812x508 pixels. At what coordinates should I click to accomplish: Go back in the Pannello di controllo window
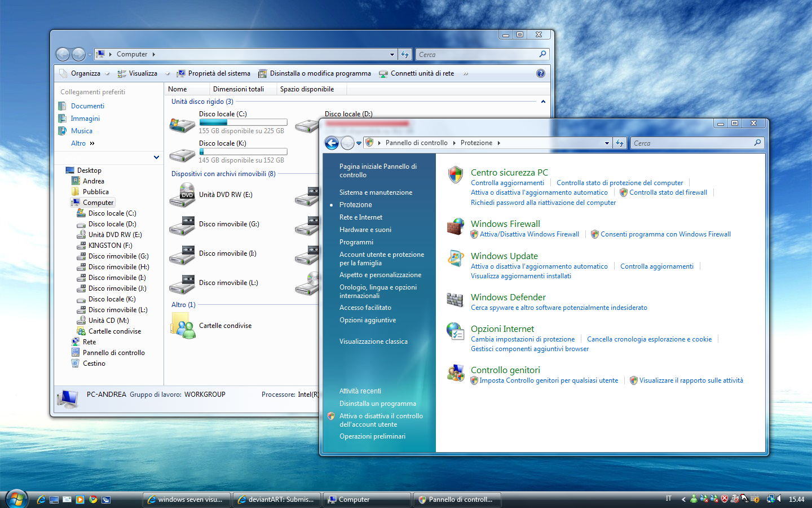(332, 143)
